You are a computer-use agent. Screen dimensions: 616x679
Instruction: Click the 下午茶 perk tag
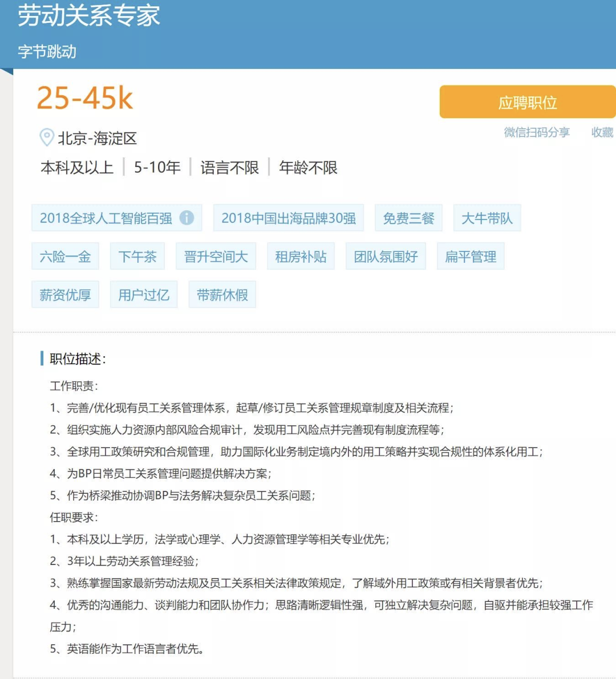137,256
